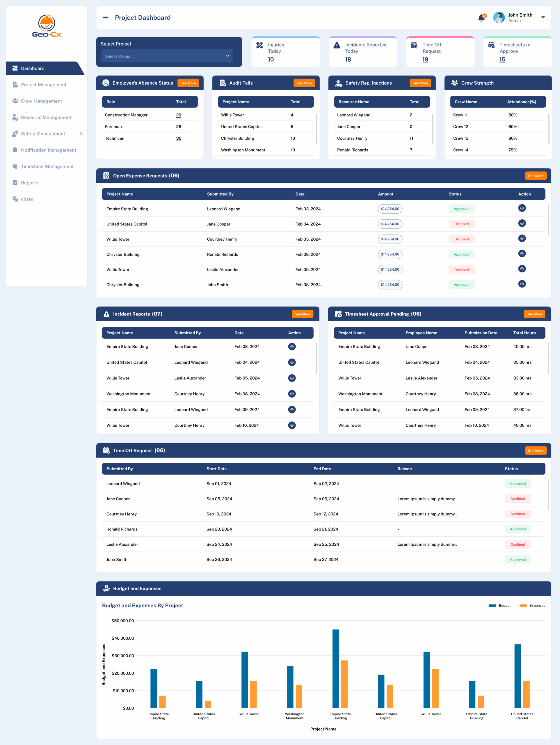The image size is (560, 745).
Task: Click the Crew Strength people icon
Action: click(454, 83)
